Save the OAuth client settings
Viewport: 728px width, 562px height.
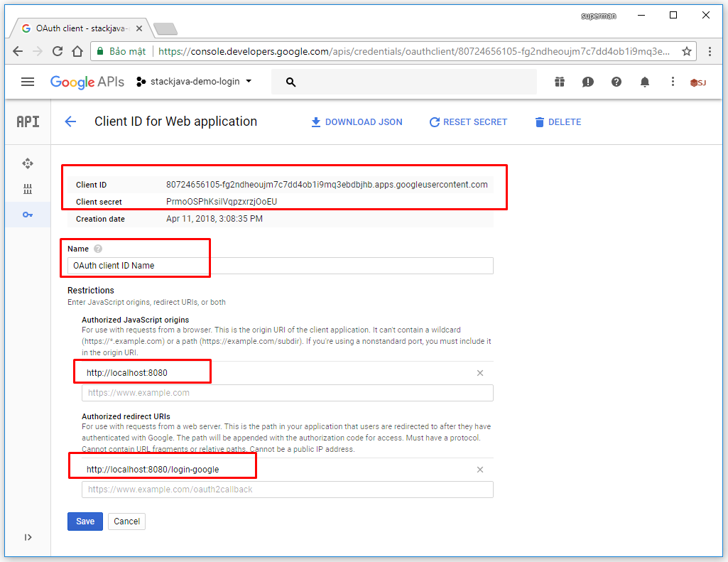point(85,521)
